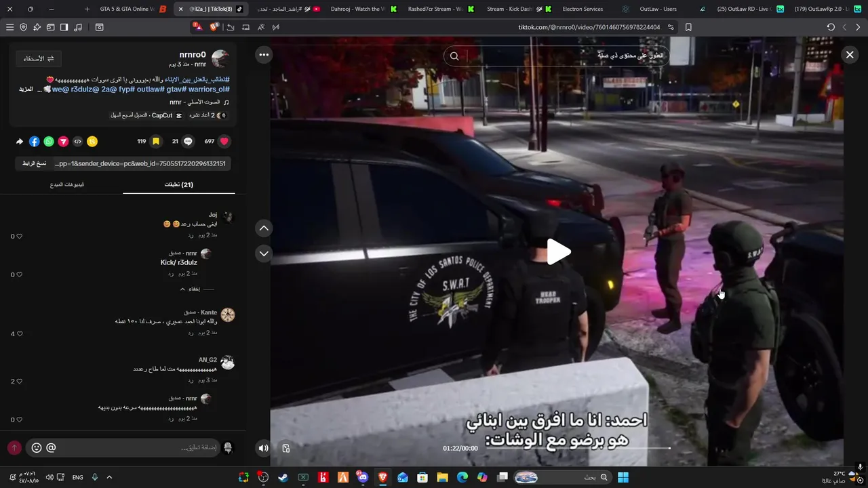Click the TikTok URL address bar
The height and width of the screenshot is (488, 868).
tap(589, 27)
